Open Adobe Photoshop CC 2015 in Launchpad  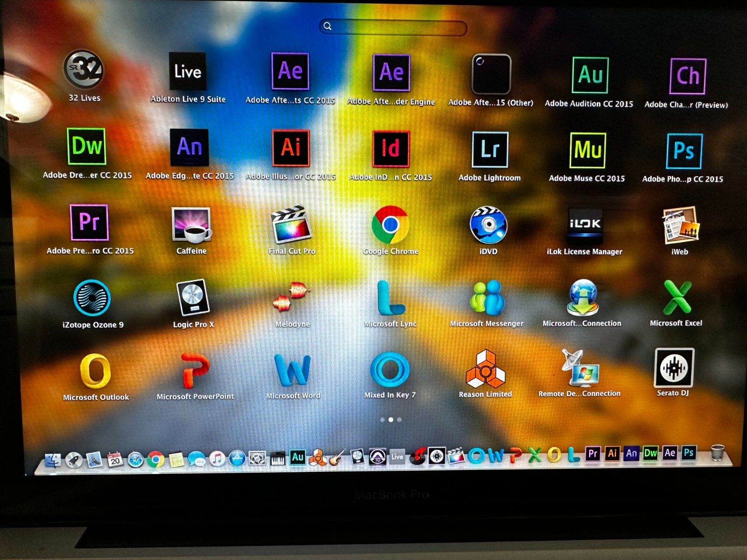(684, 151)
